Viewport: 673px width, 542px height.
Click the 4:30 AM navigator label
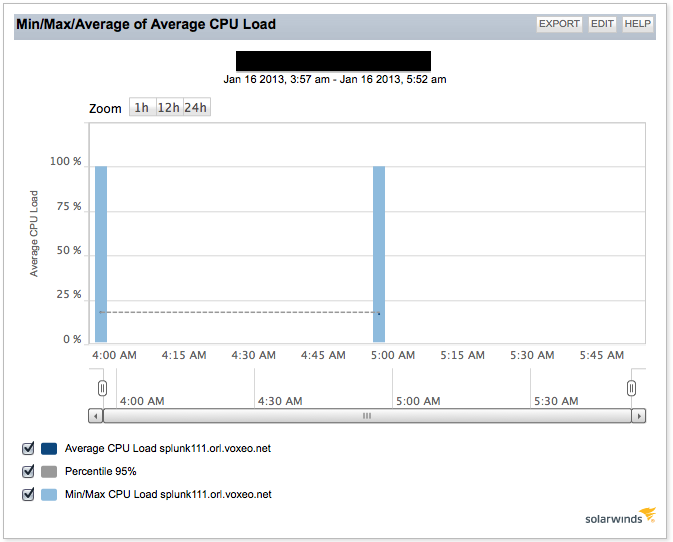point(280,401)
